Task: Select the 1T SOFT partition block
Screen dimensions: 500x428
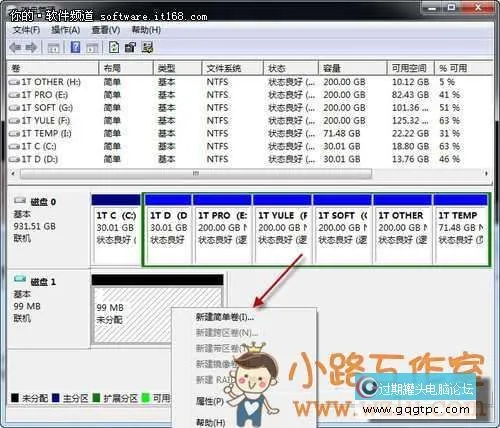Action: point(342,229)
